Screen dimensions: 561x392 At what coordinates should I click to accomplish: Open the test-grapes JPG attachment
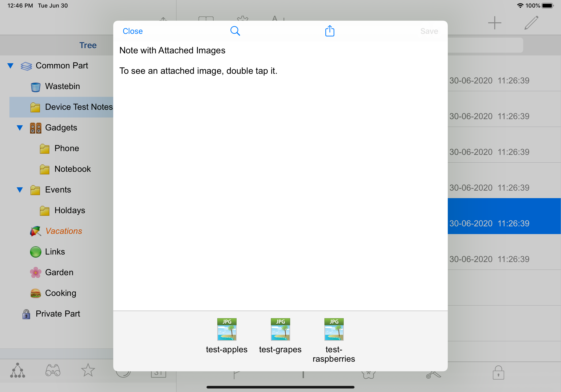(280, 329)
